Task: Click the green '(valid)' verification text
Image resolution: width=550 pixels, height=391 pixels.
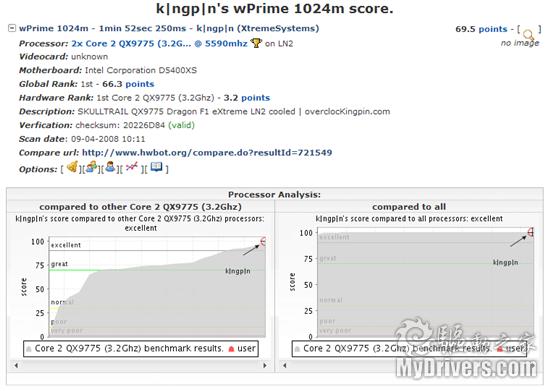Action: click(181, 125)
